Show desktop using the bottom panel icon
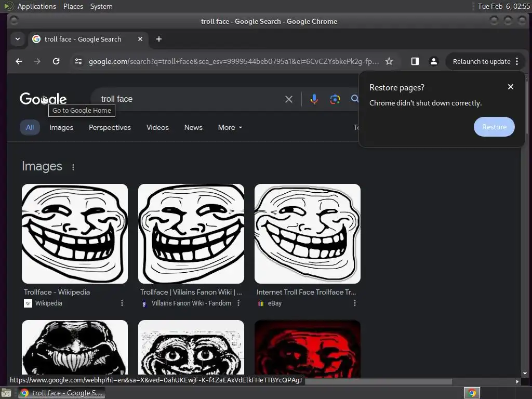 tap(6, 393)
